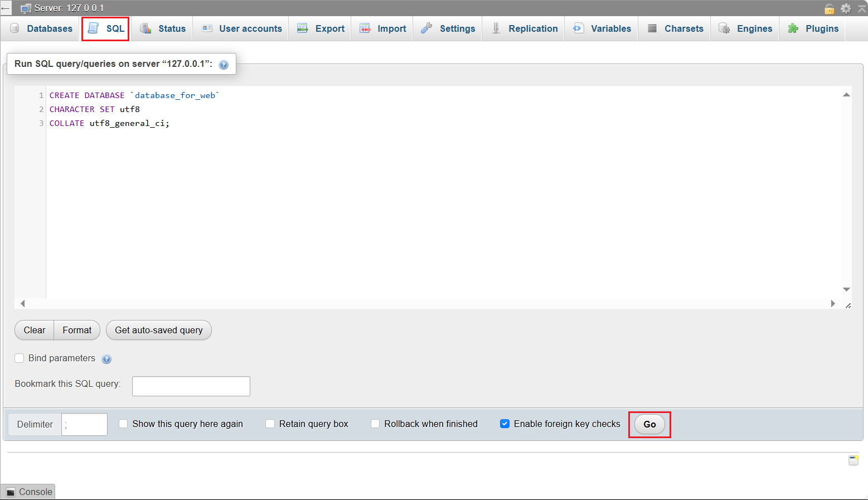Image resolution: width=868 pixels, height=500 pixels.
Task: Go to the User accounts tab
Action: pos(241,29)
